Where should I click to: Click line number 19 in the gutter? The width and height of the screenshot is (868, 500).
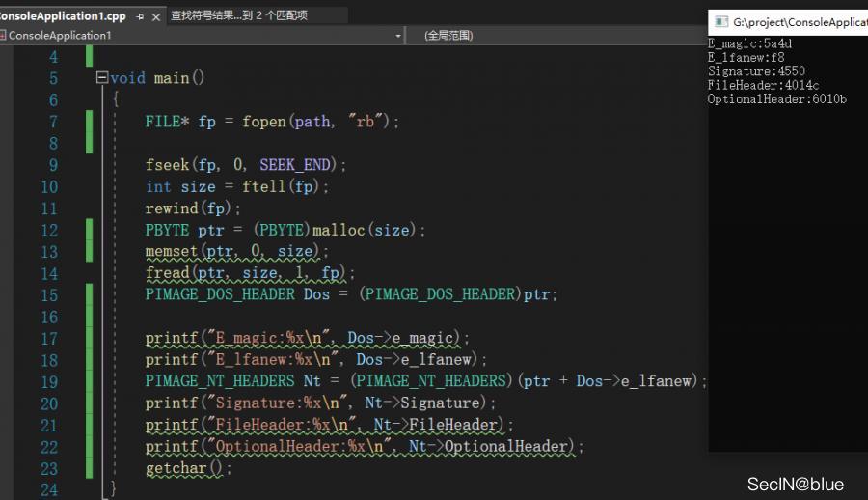click(x=48, y=381)
